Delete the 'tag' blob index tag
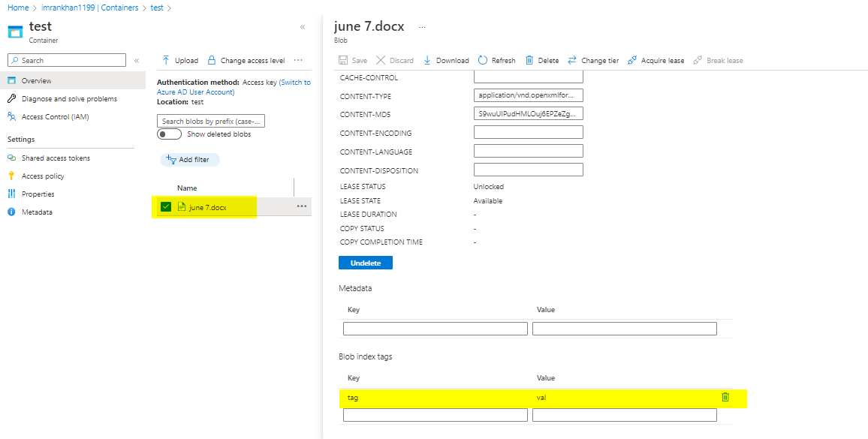 coord(725,397)
